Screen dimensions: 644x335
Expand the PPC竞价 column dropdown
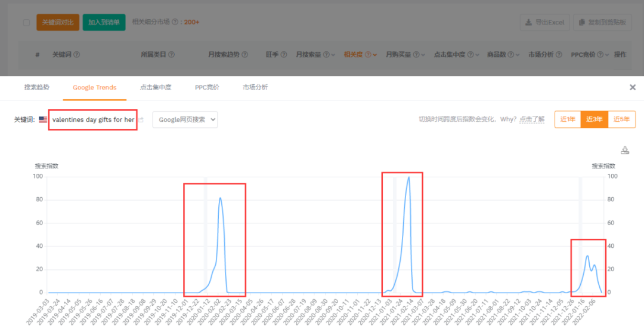[607, 55]
